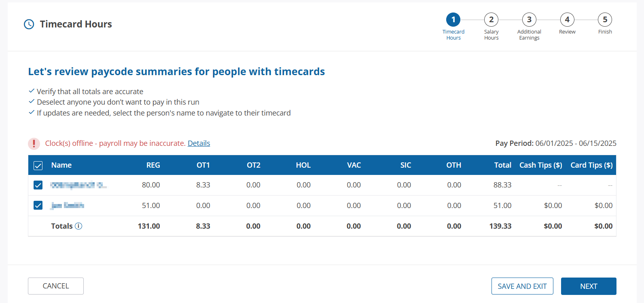Click the SIC column header

pyautogui.click(x=406, y=165)
